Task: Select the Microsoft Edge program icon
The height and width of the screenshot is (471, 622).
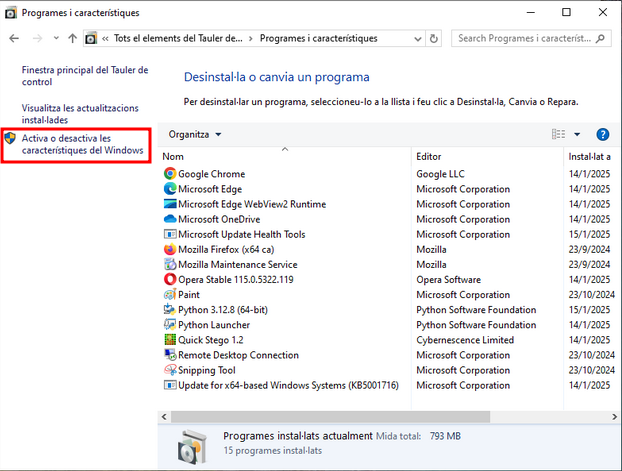Action: pyautogui.click(x=169, y=189)
